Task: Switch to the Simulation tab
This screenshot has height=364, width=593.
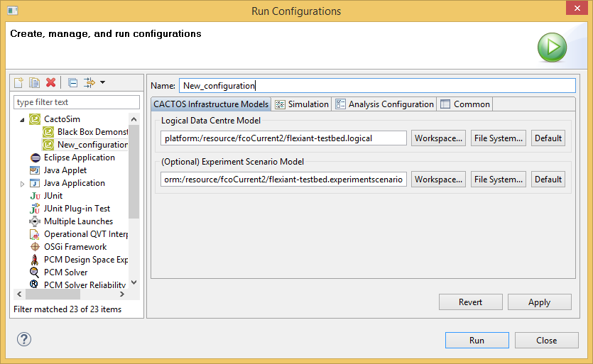Action: (x=302, y=104)
